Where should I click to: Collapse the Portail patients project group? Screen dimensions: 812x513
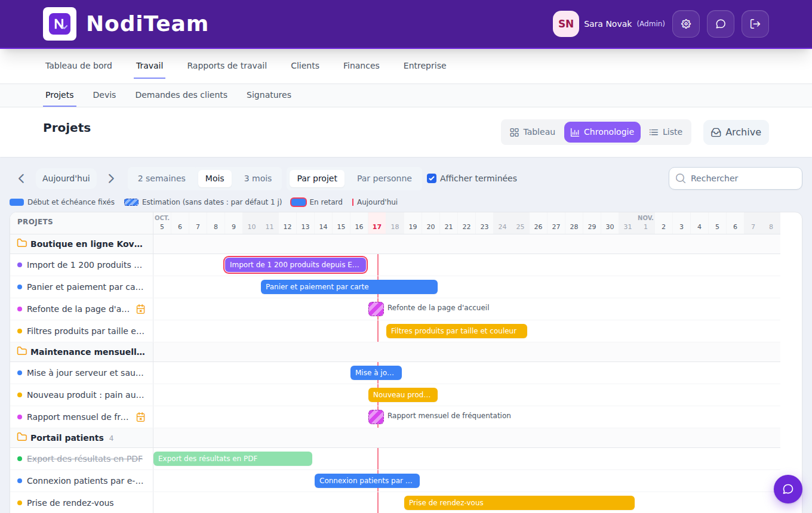[81, 438]
